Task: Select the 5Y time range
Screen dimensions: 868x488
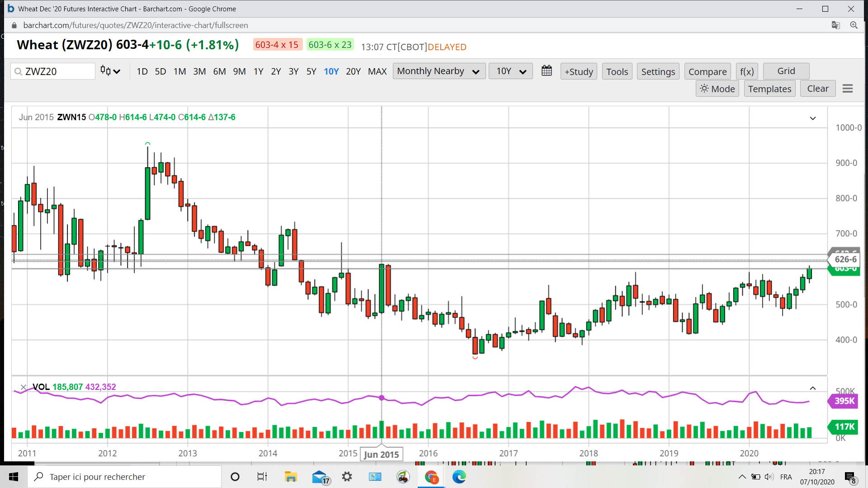Action: click(x=311, y=71)
